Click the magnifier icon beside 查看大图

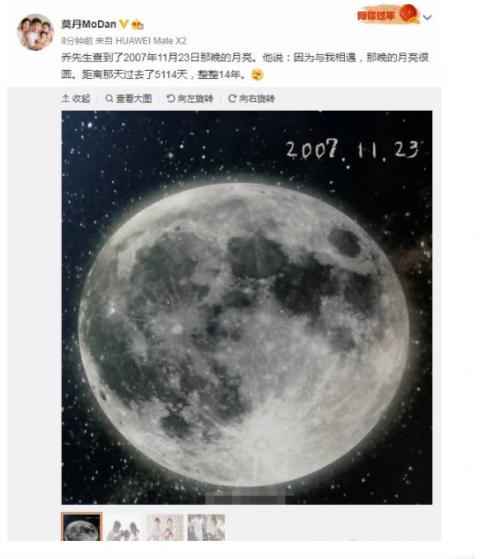(109, 98)
